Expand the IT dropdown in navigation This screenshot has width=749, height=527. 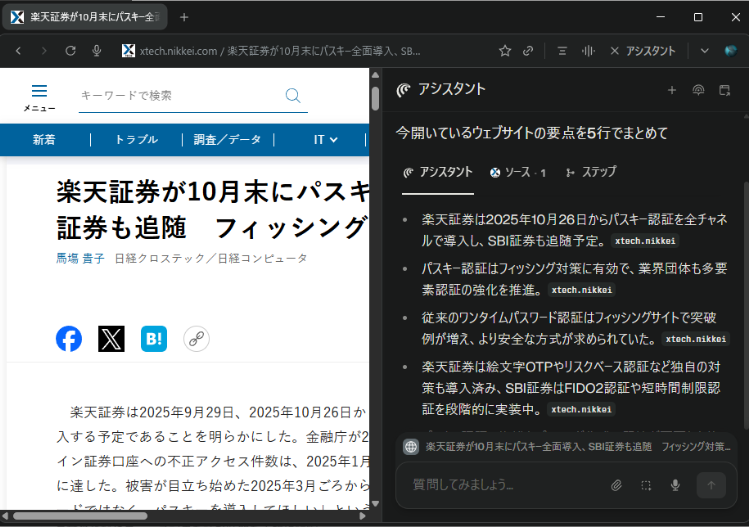pyautogui.click(x=325, y=140)
